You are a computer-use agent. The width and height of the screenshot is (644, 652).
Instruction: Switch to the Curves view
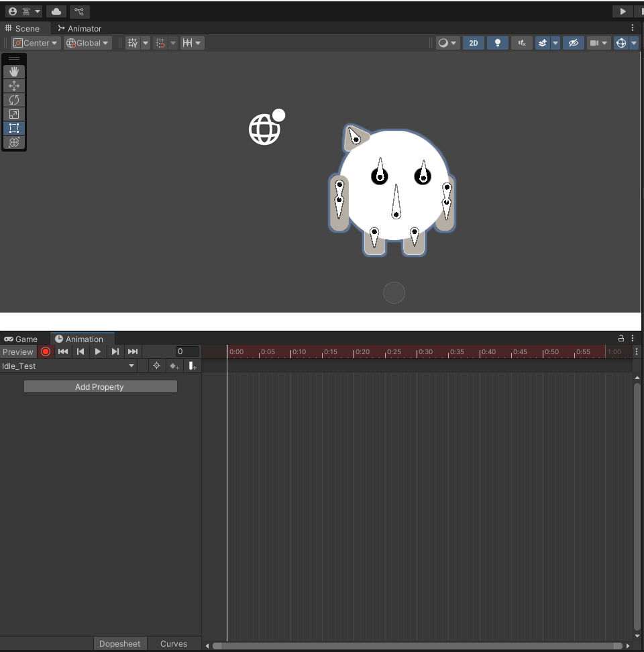point(173,643)
